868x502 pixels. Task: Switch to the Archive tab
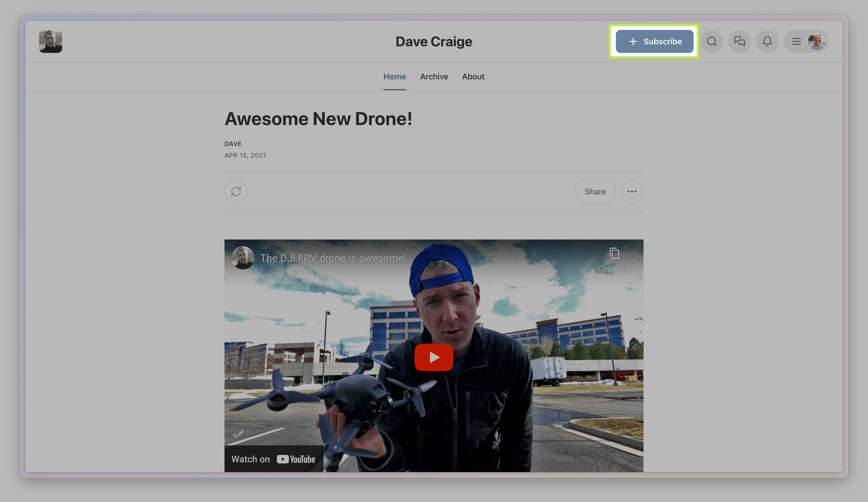[x=434, y=77]
